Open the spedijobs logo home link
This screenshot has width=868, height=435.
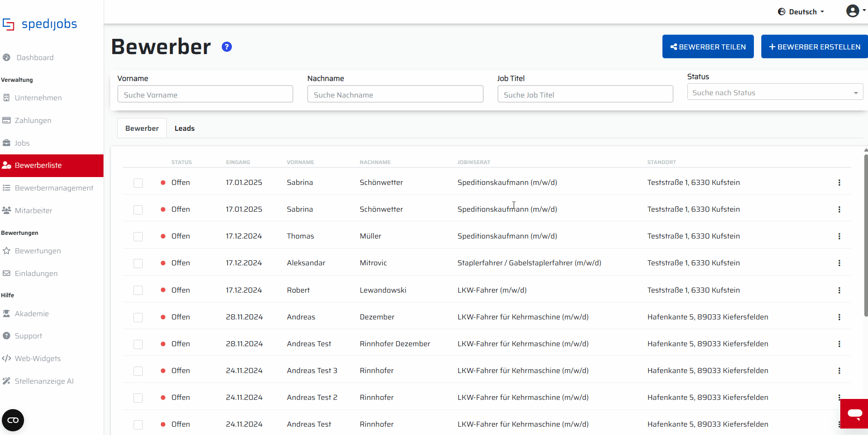point(40,24)
